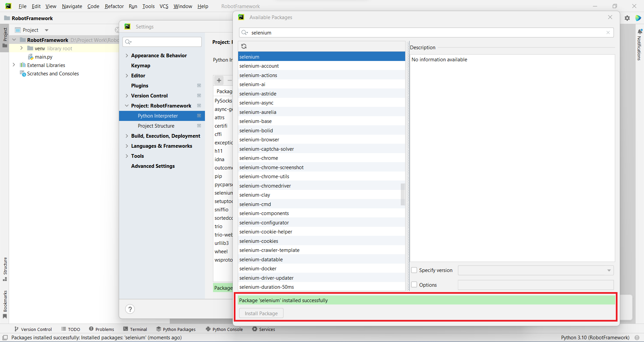Click Python 3.10 interpreter in status bar

coord(595,338)
